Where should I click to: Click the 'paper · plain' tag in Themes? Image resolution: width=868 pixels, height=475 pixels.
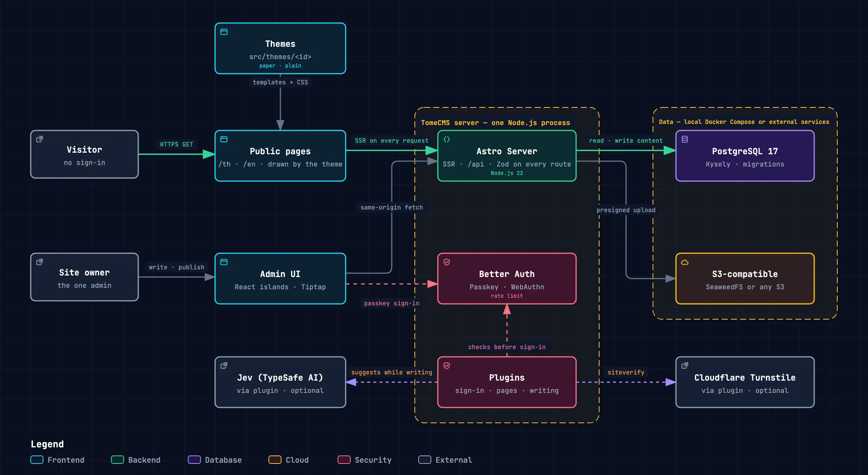point(280,66)
